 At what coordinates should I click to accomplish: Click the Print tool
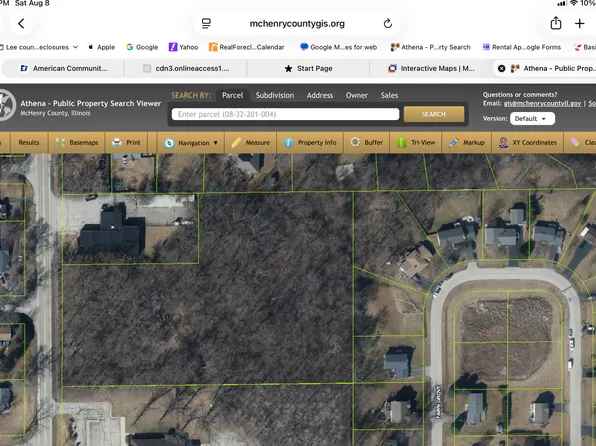[x=127, y=143]
